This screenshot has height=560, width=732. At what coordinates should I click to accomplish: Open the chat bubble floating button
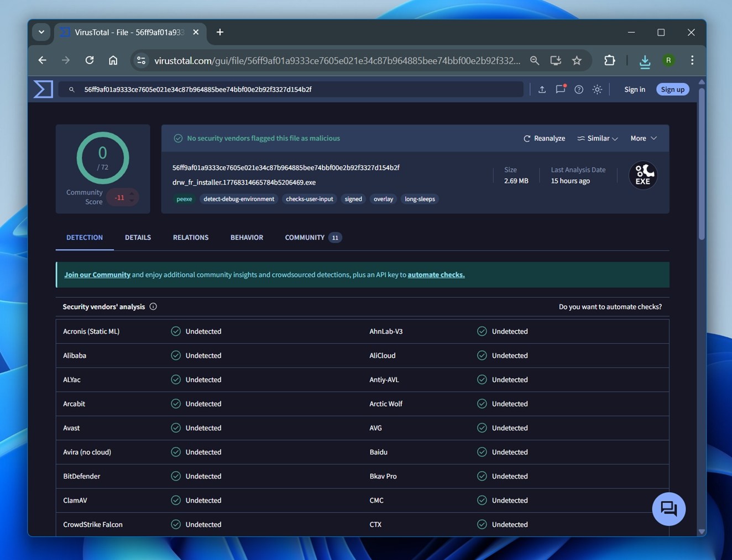click(x=669, y=509)
